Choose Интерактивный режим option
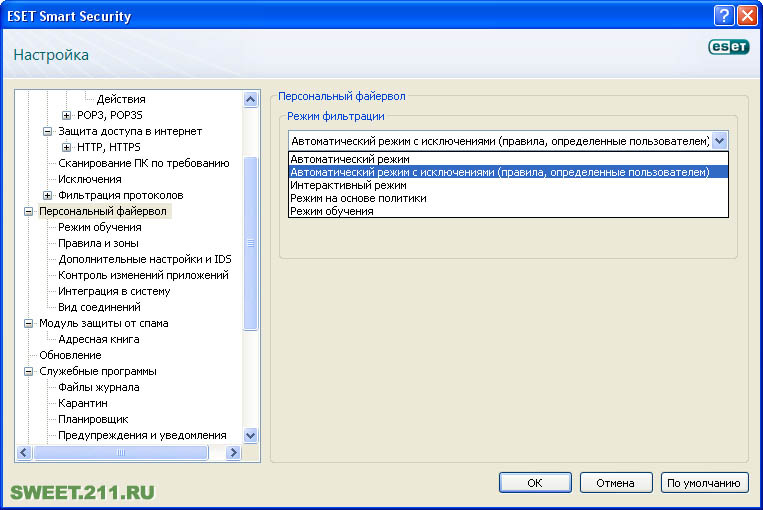The height and width of the screenshot is (510, 763). (x=508, y=185)
